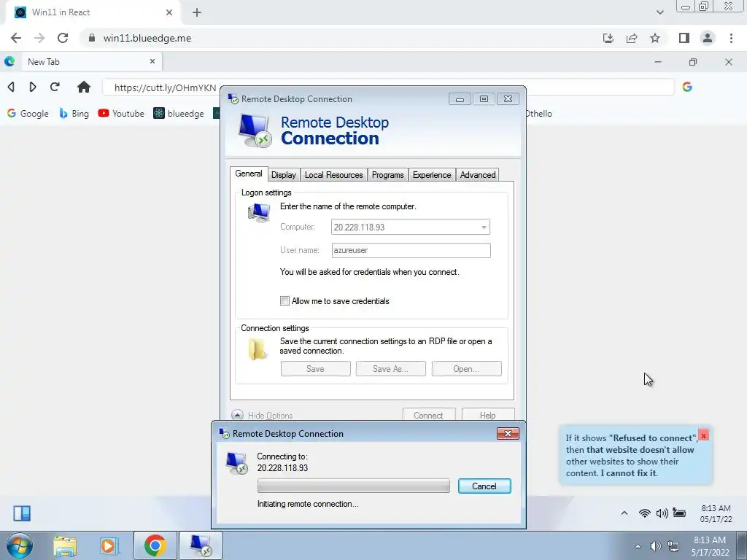Open the blueedge bookmark
The image size is (747, 560).
pyautogui.click(x=179, y=113)
